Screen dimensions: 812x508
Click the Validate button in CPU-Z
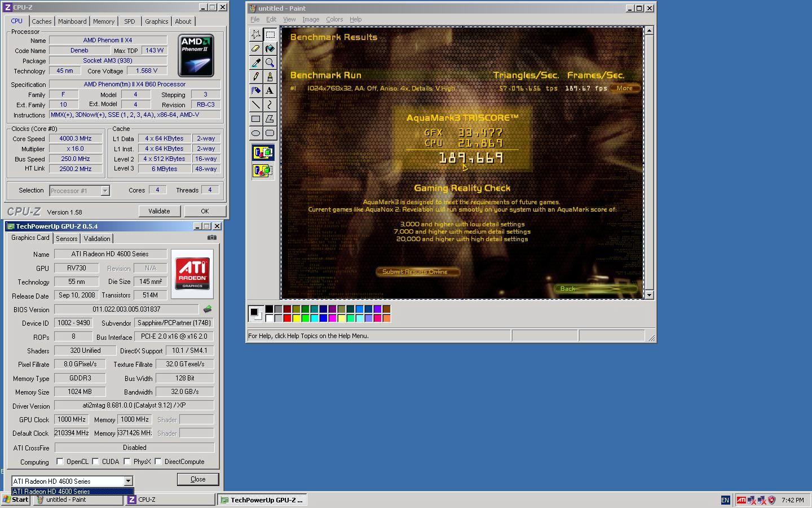coord(159,211)
